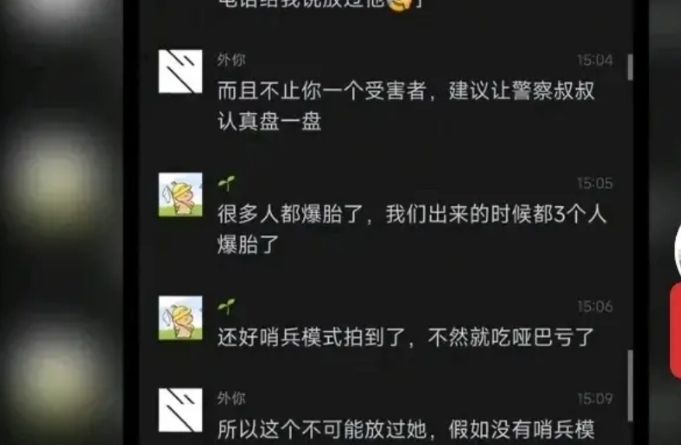Click the sprout emoji username at 15:06

click(227, 306)
